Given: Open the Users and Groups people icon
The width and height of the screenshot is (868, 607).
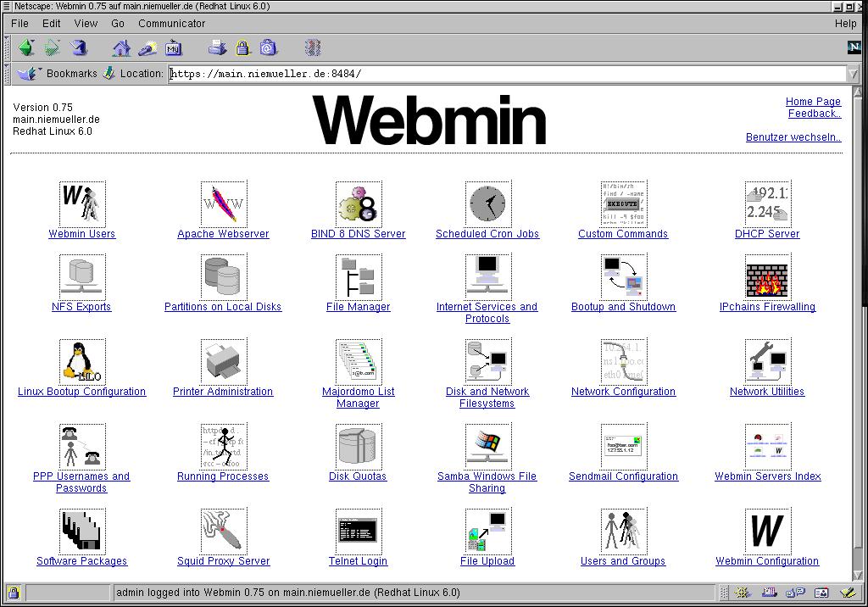Looking at the screenshot, I should pyautogui.click(x=623, y=531).
